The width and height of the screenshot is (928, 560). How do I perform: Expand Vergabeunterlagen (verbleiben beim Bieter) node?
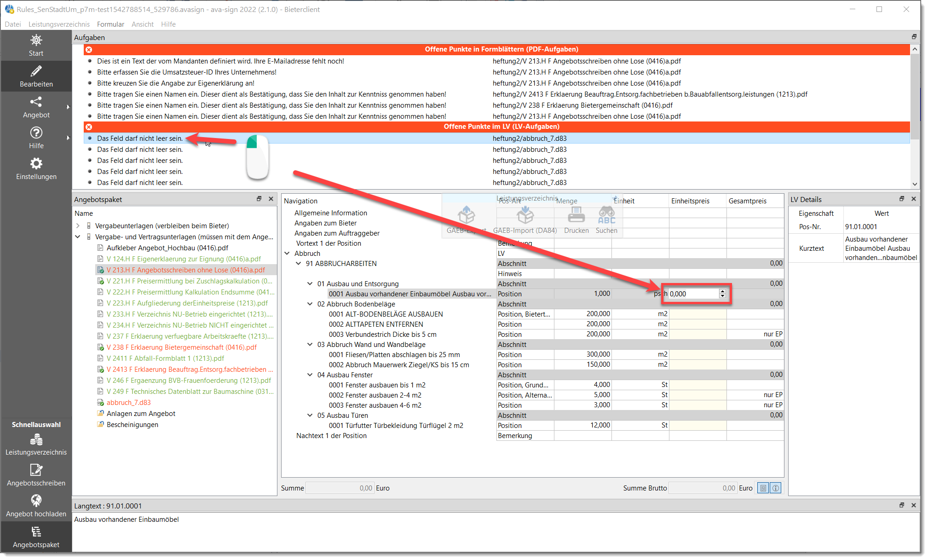coord(78,226)
